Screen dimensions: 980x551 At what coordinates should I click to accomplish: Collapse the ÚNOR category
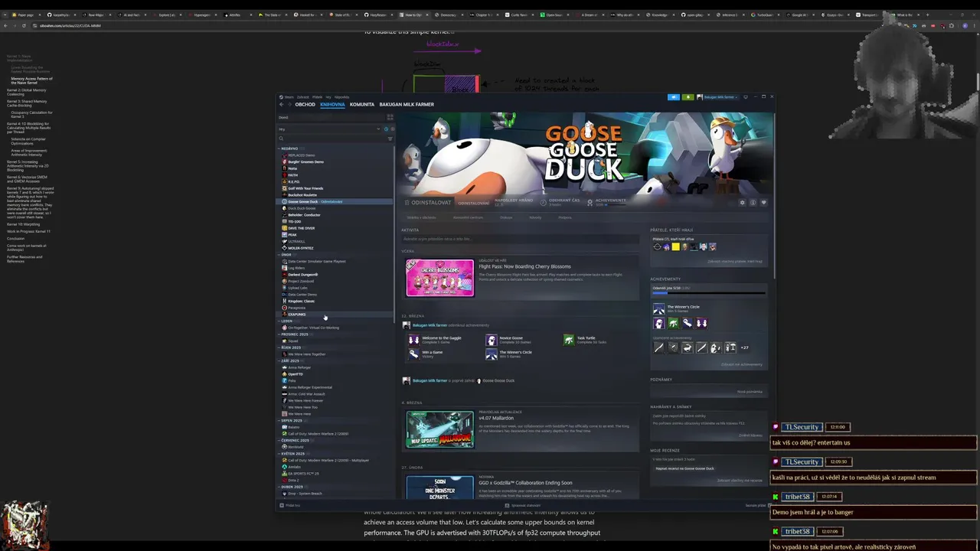pyautogui.click(x=279, y=255)
